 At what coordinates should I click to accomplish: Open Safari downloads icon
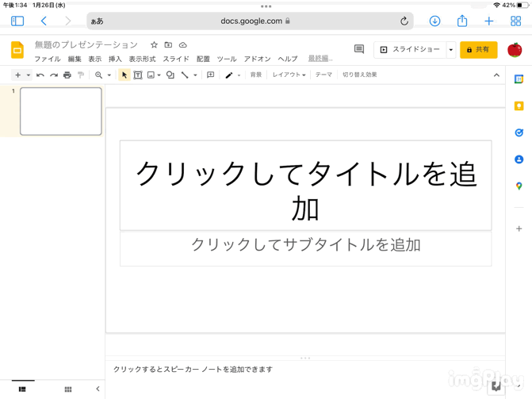pyautogui.click(x=434, y=21)
